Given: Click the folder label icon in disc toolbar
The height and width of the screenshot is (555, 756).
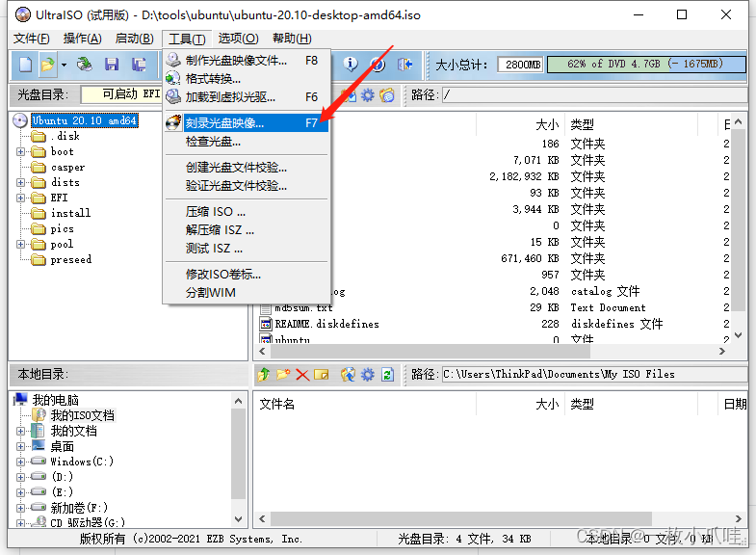Looking at the screenshot, I should pyautogui.click(x=387, y=95).
